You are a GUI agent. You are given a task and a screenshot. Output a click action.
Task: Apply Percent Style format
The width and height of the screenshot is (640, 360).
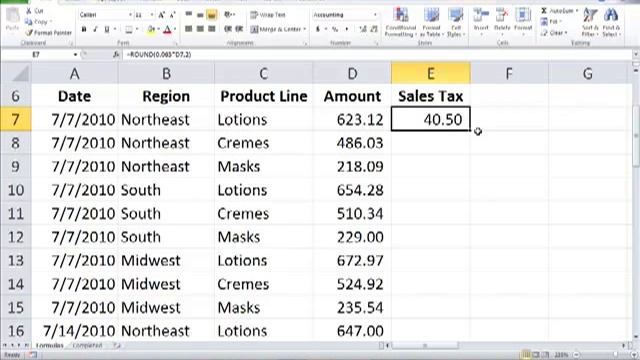(335, 29)
